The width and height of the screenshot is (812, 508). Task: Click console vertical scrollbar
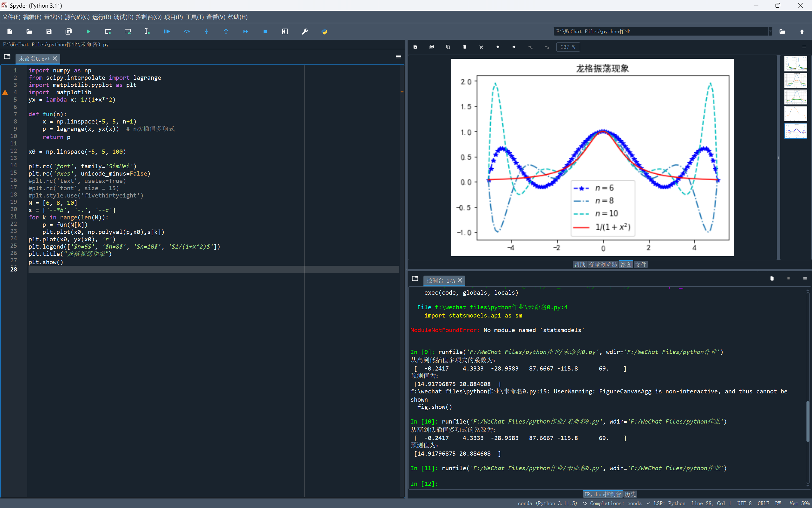(808, 421)
